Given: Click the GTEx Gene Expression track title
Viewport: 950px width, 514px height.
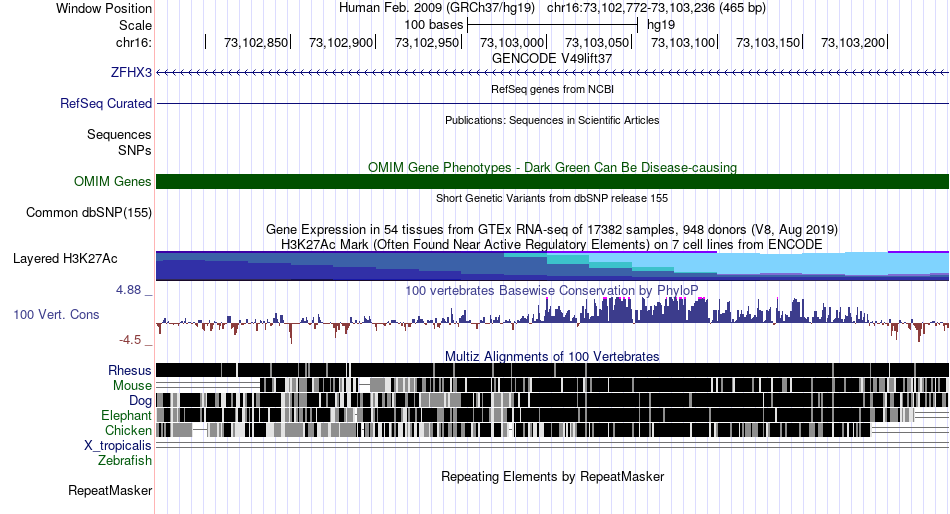Looking at the screenshot, I should pyautogui.click(x=552, y=230).
